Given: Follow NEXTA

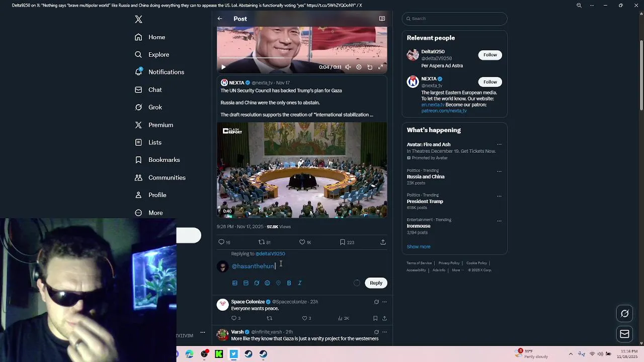Looking at the screenshot, I should (490, 82).
